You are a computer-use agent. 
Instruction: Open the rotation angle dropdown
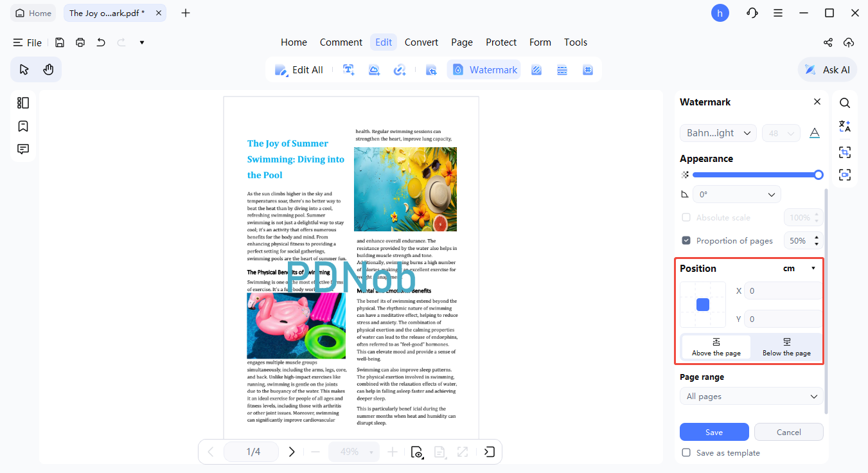(x=736, y=193)
